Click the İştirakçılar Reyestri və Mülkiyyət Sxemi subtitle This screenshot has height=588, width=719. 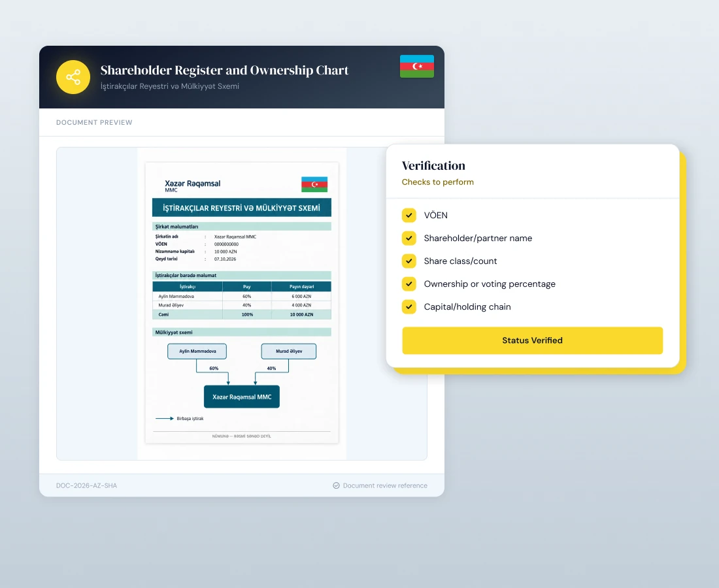coord(170,86)
